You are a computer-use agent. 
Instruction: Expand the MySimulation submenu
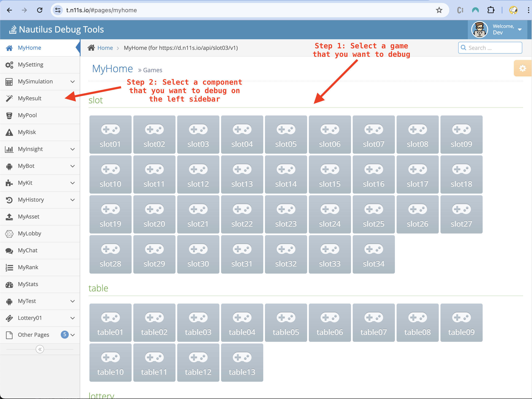72,81
